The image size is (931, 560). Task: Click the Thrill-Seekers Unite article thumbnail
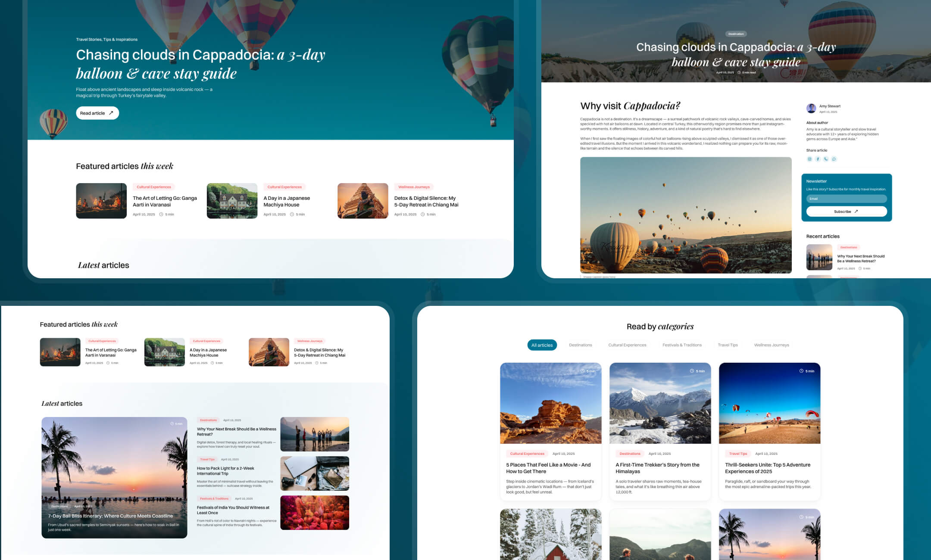click(x=769, y=403)
